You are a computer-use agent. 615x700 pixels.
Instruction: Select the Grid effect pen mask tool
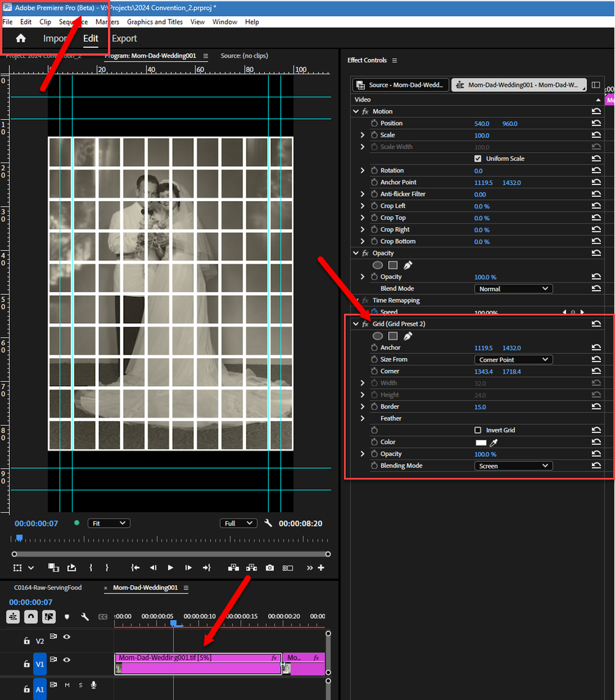(x=408, y=336)
